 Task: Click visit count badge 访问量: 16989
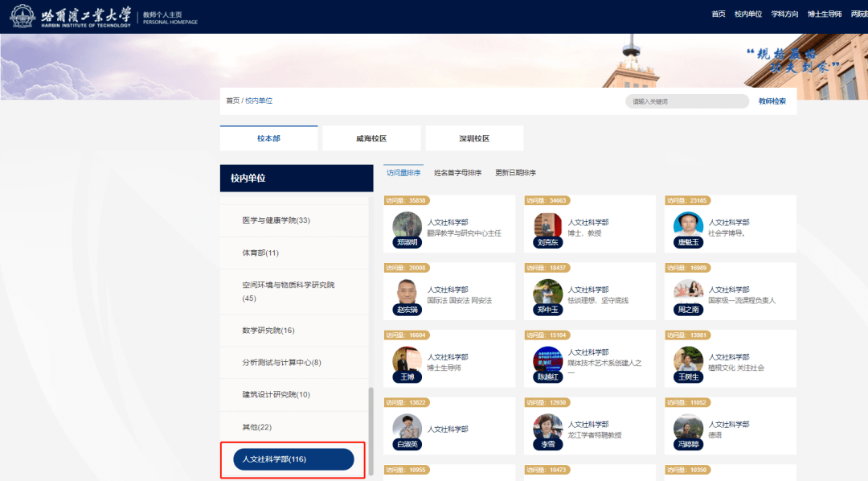[x=687, y=268]
